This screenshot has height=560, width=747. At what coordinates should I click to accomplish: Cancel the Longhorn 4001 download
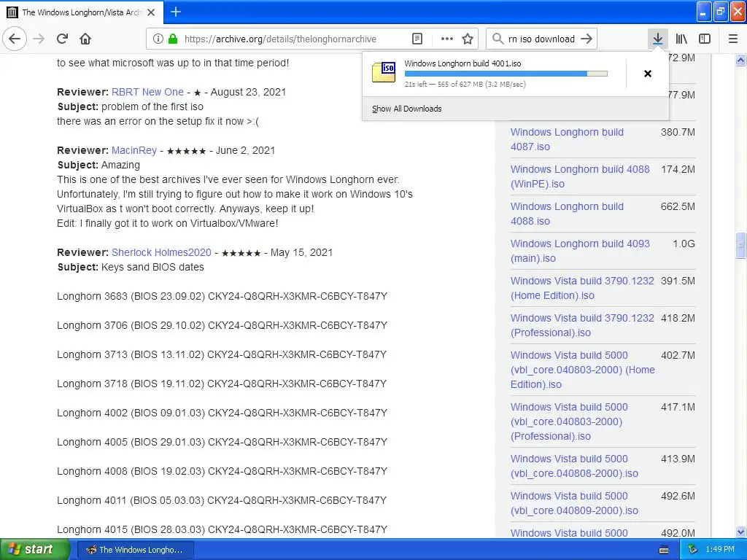point(648,74)
